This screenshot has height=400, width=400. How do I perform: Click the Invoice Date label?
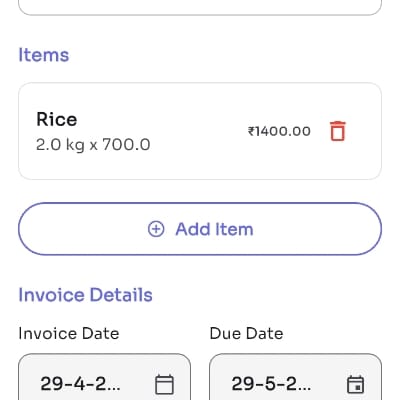(69, 333)
